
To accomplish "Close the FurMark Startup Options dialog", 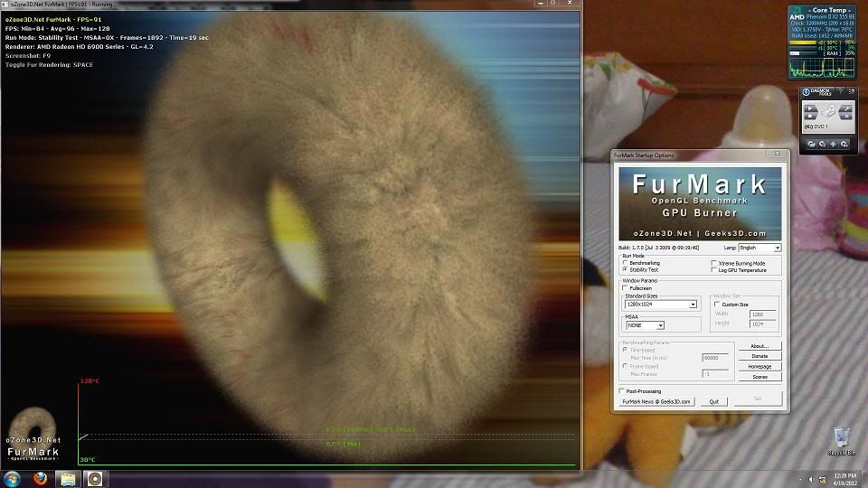I will tap(778, 154).
